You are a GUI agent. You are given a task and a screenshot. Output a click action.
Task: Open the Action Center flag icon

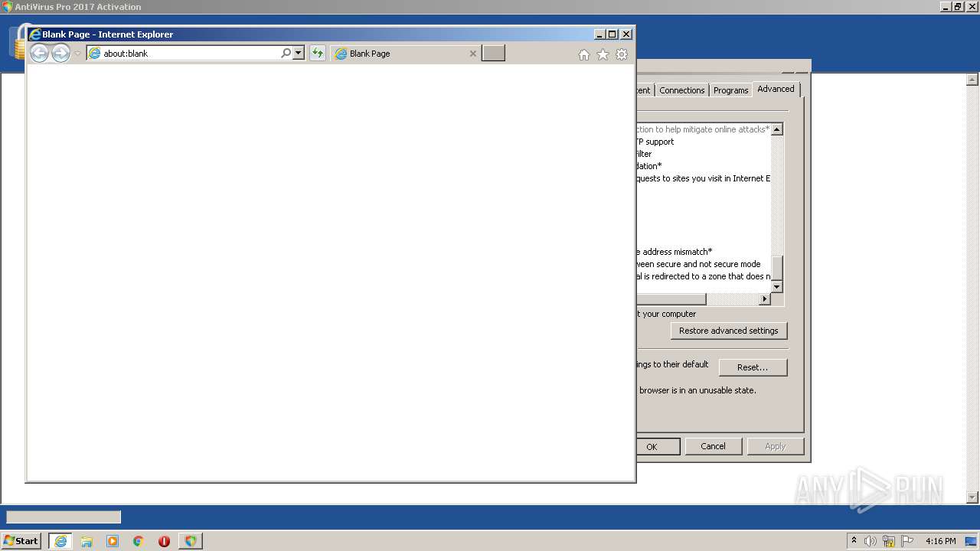[907, 541]
